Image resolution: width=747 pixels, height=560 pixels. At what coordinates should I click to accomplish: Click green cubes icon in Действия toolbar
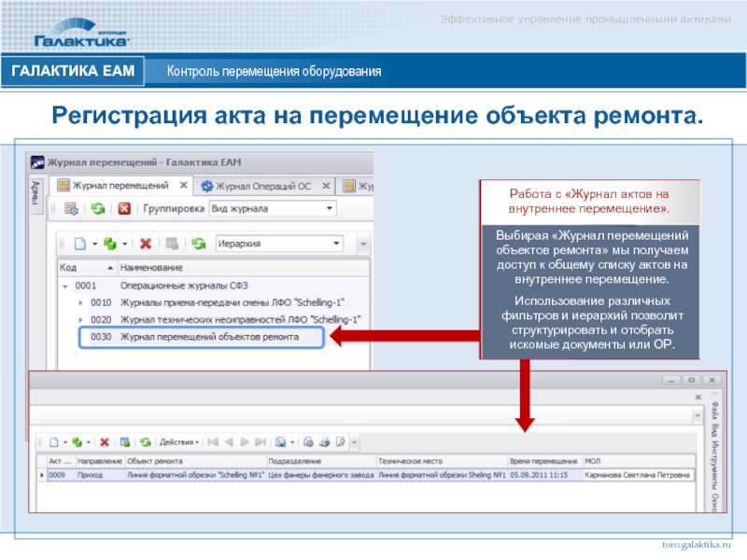point(77,442)
